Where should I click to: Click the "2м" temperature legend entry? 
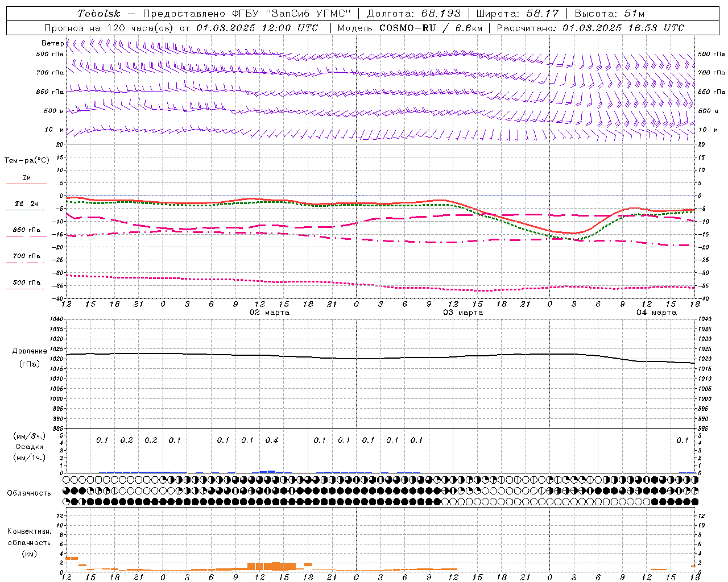[27, 177]
